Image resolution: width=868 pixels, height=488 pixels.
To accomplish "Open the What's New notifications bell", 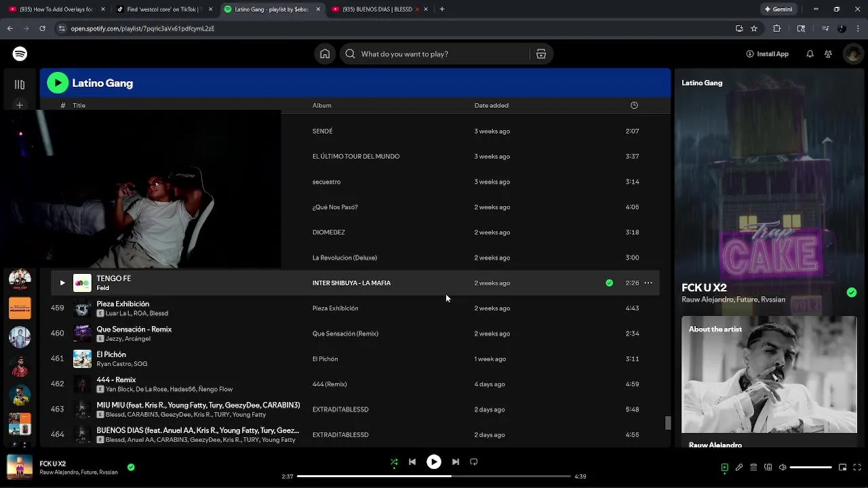I will tap(810, 54).
